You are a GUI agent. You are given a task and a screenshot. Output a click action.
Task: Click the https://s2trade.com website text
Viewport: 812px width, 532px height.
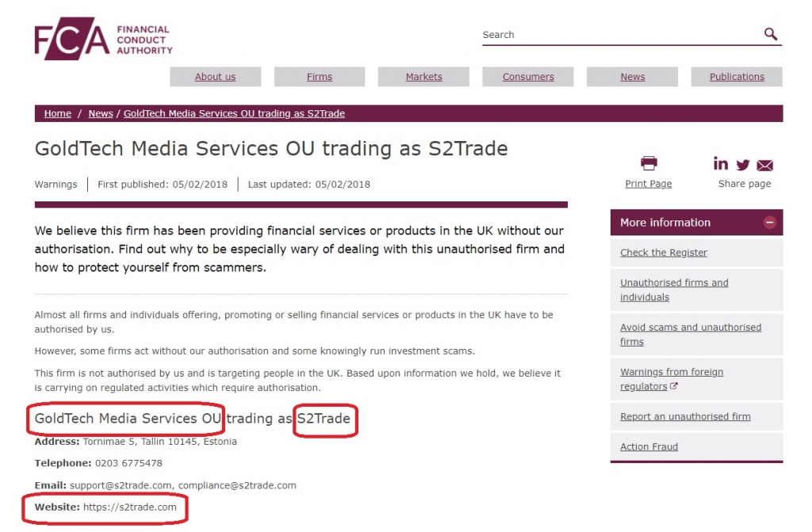(x=130, y=507)
